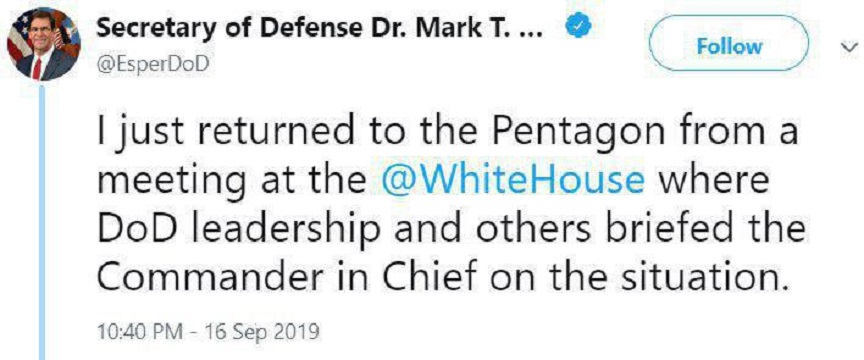
Task: Click the 16 Sep 2019 date
Action: (262, 332)
